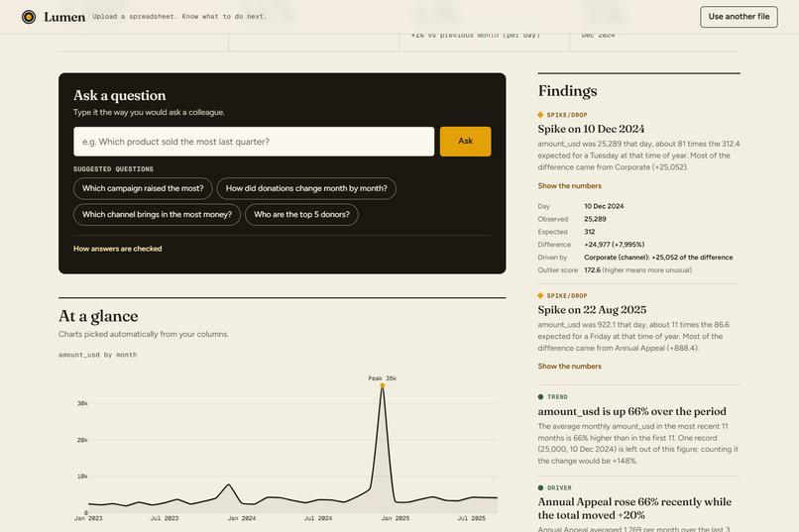This screenshot has width=799, height=532.
Task: Click the 'Annual Appeal rose 66% recently' heading
Action: click(634, 508)
